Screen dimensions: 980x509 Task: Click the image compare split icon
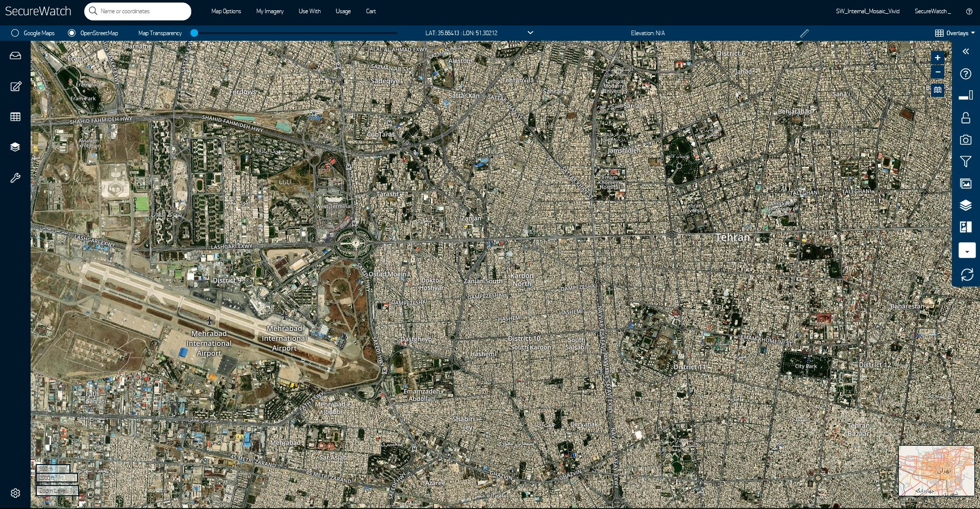pyautogui.click(x=966, y=227)
